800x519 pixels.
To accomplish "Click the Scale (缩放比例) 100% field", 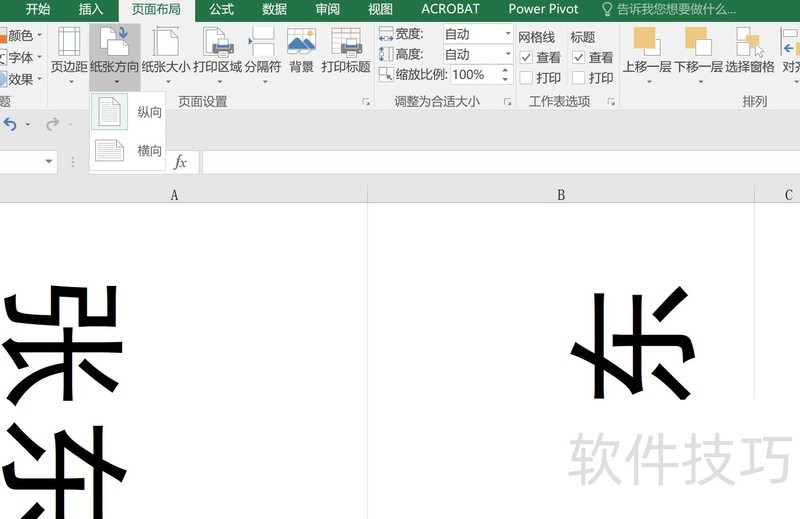I will [x=476, y=75].
